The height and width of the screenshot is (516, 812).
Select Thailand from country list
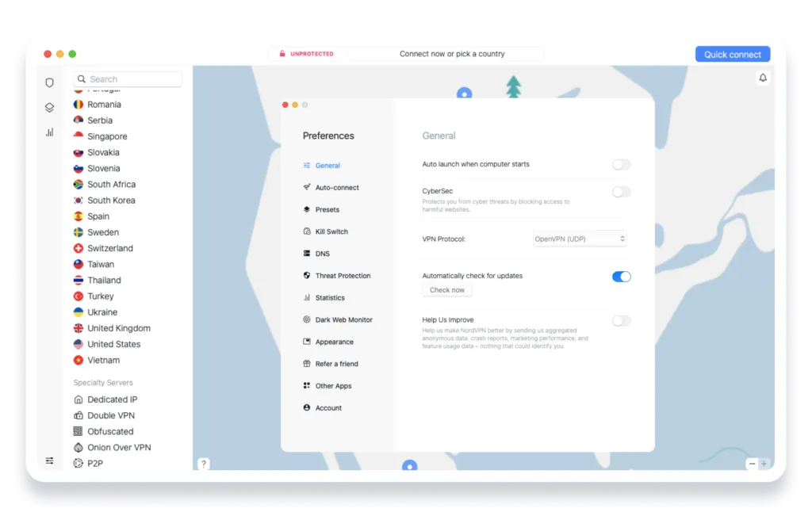(x=104, y=280)
